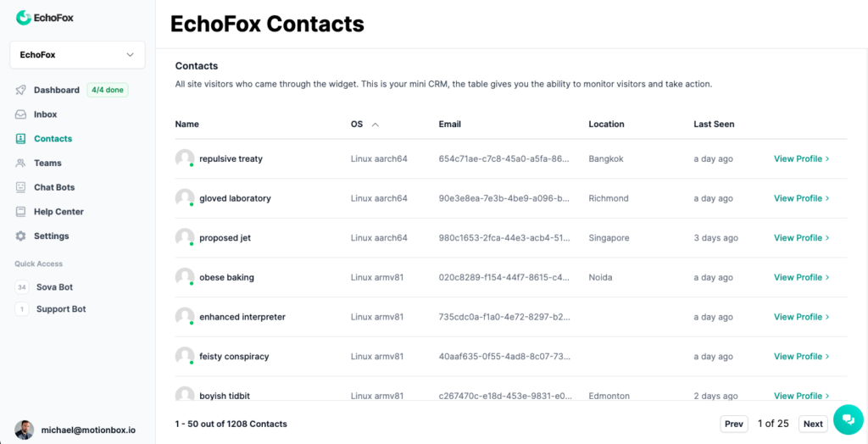Go to the Next page
This screenshot has height=444, width=868.
tap(813, 424)
